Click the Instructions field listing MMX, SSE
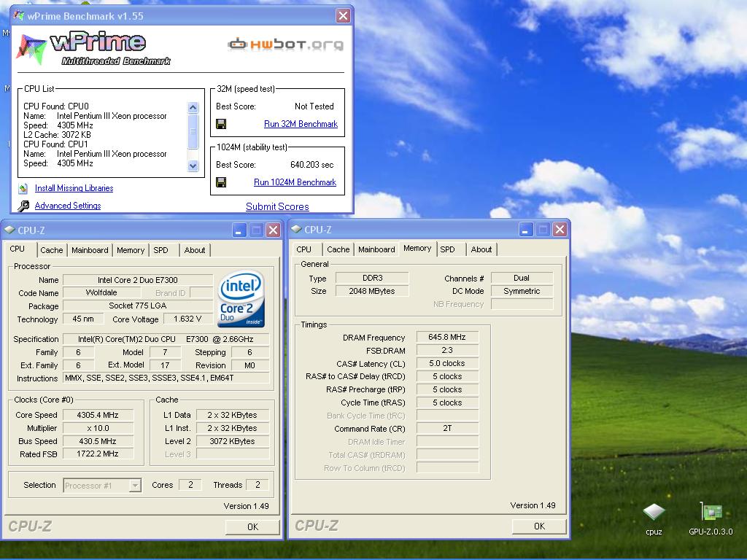Image resolution: width=747 pixels, height=560 pixels. pos(166,378)
